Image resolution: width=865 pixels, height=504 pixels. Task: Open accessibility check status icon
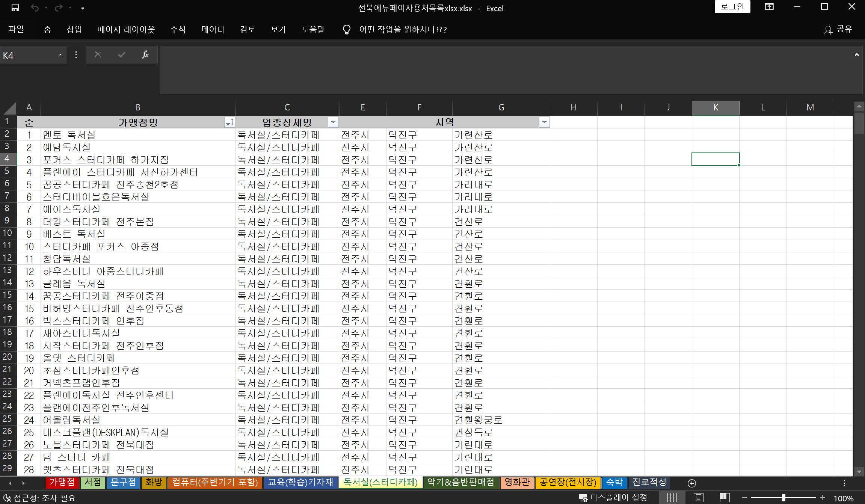7,498
